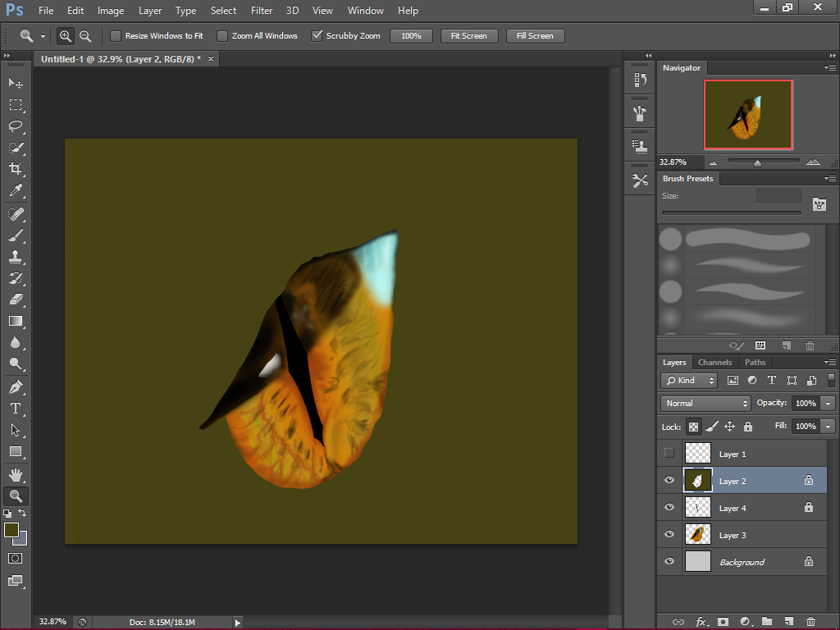
Task: Select the Horizontal Type tool
Action: pyautogui.click(x=16, y=409)
